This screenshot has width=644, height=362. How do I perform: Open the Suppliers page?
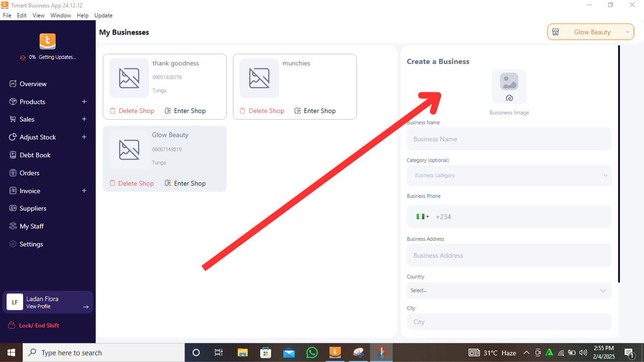33,208
